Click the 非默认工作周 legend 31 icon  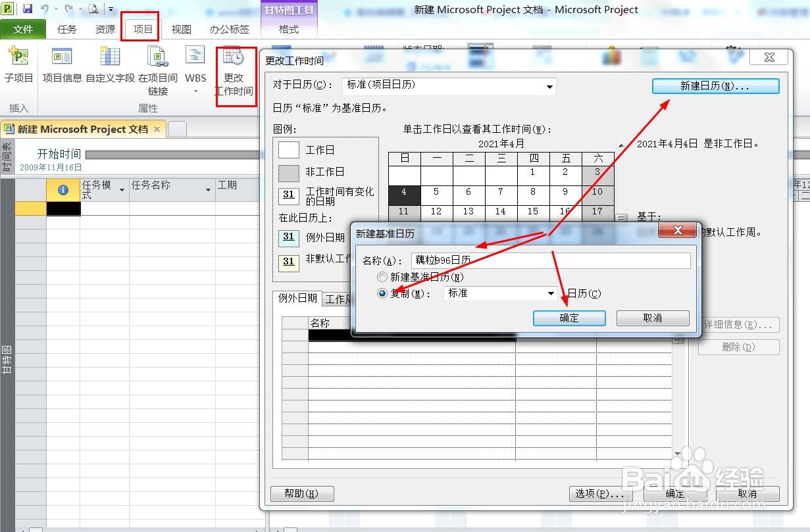click(x=289, y=262)
